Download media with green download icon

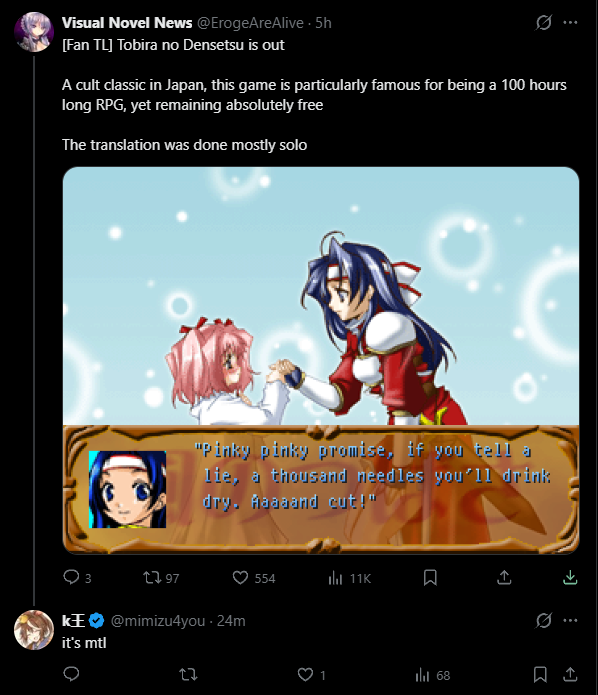570,577
